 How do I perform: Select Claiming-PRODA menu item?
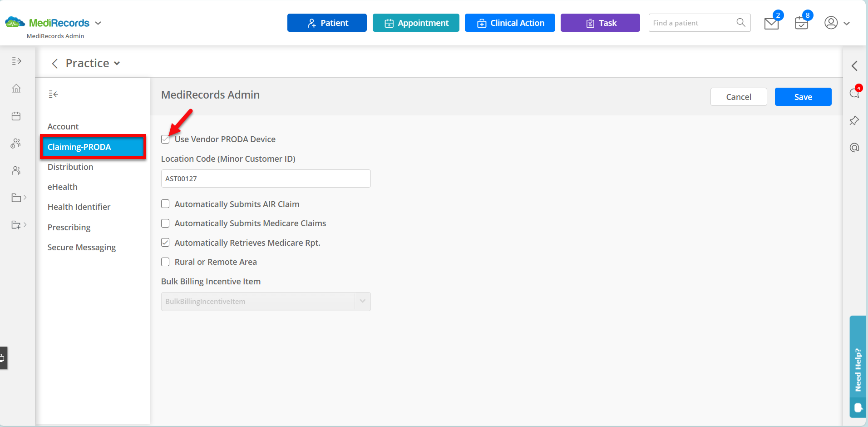(x=93, y=147)
